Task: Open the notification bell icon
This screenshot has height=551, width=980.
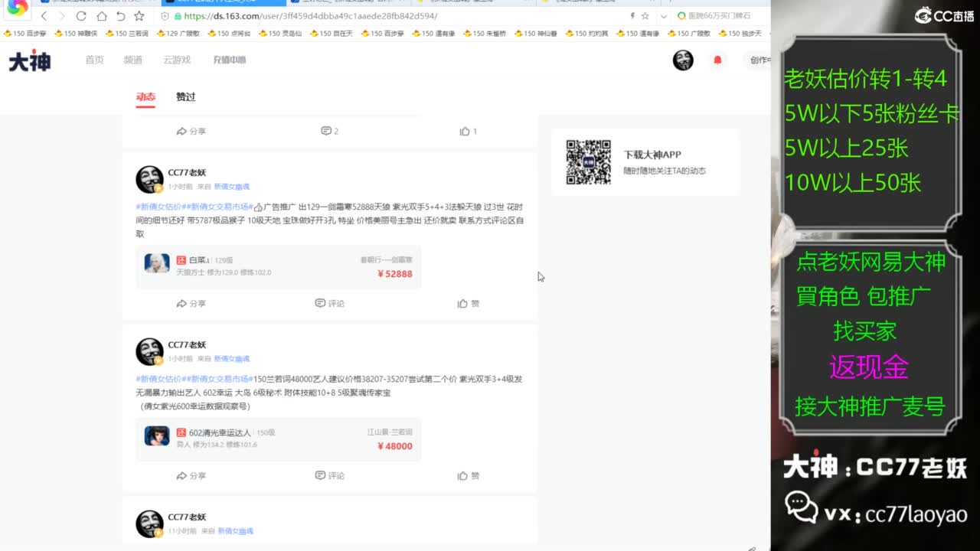Action: tap(718, 60)
